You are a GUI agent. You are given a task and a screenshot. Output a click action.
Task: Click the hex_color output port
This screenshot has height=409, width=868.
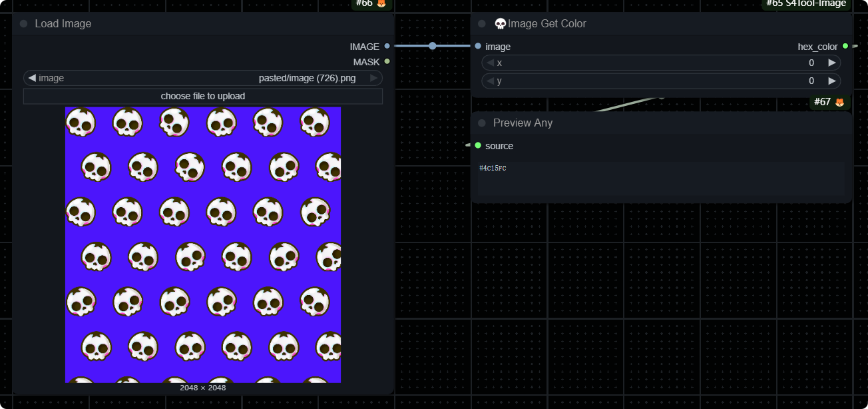(845, 47)
